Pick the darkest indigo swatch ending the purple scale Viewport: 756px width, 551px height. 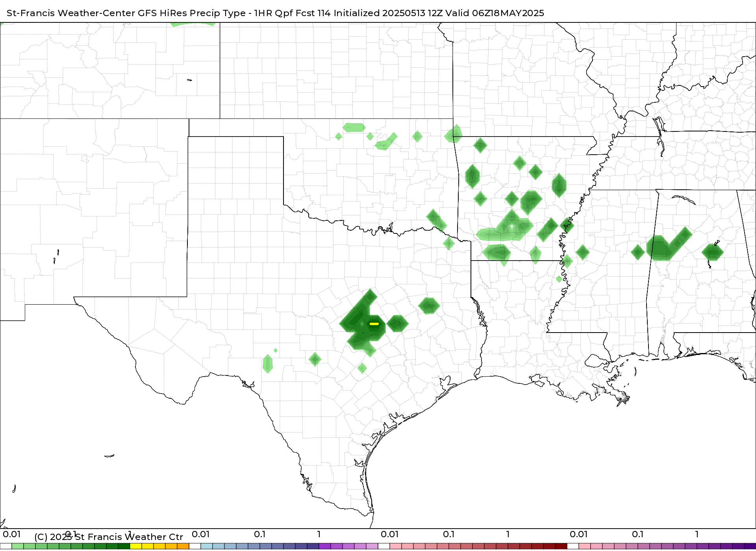[x=750, y=546]
